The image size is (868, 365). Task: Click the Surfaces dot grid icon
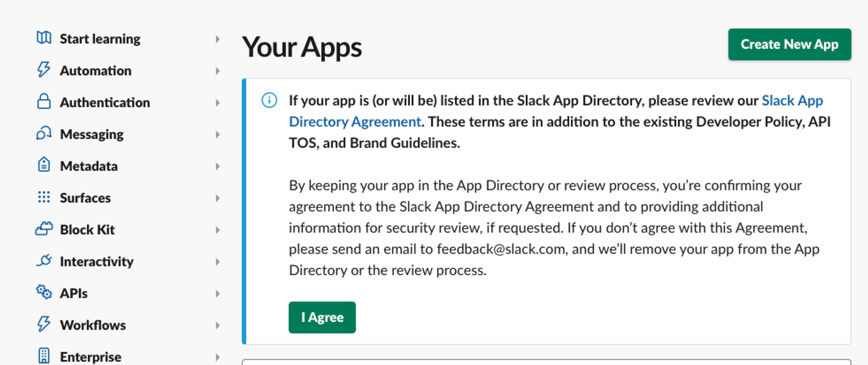44,197
